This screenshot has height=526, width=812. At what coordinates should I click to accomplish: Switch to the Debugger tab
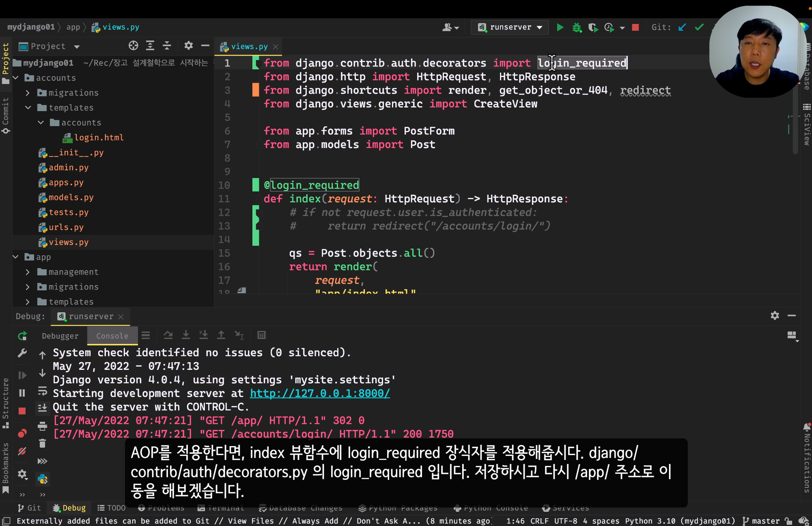(60, 336)
